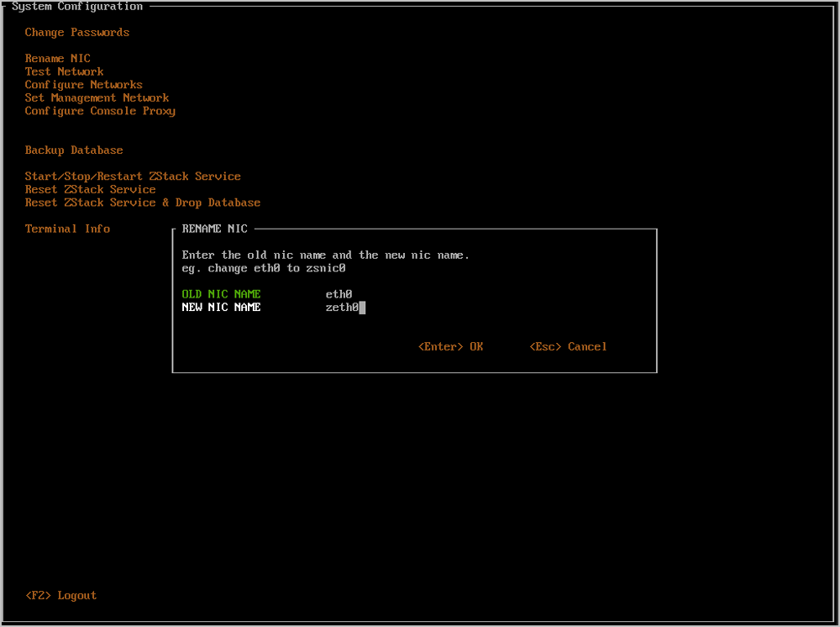
Task: Click the F2 Logout option
Action: click(60, 596)
